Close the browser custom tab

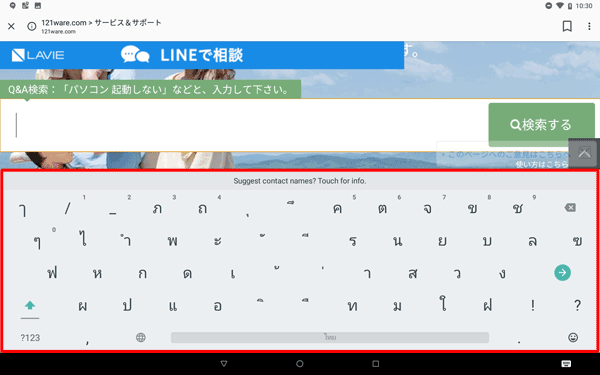(x=11, y=26)
